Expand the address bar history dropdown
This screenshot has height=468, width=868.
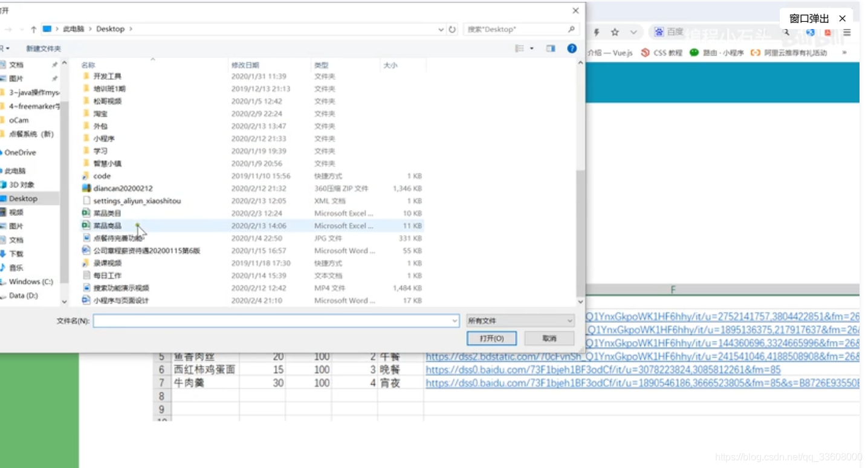[441, 29]
